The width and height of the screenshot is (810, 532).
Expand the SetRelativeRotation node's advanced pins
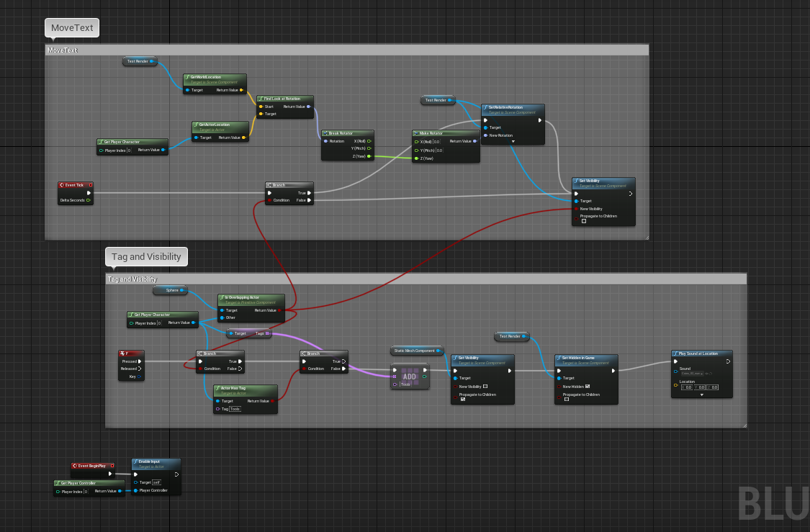coord(513,142)
